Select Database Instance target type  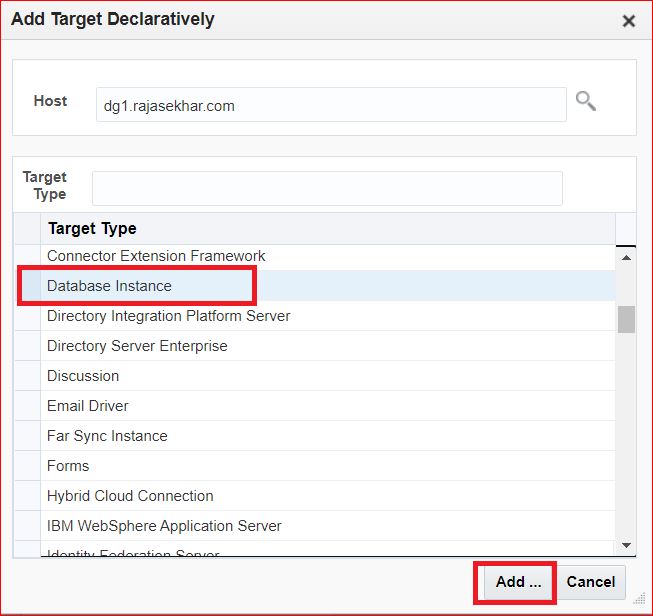click(x=109, y=286)
